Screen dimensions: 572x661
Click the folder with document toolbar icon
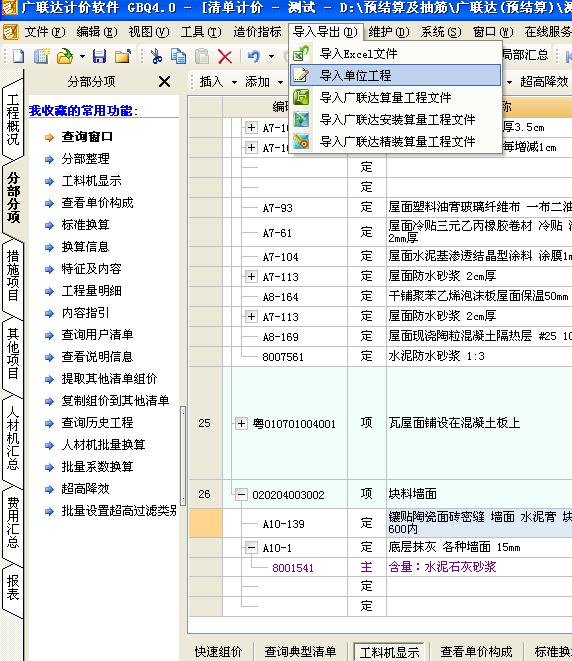click(x=123, y=56)
